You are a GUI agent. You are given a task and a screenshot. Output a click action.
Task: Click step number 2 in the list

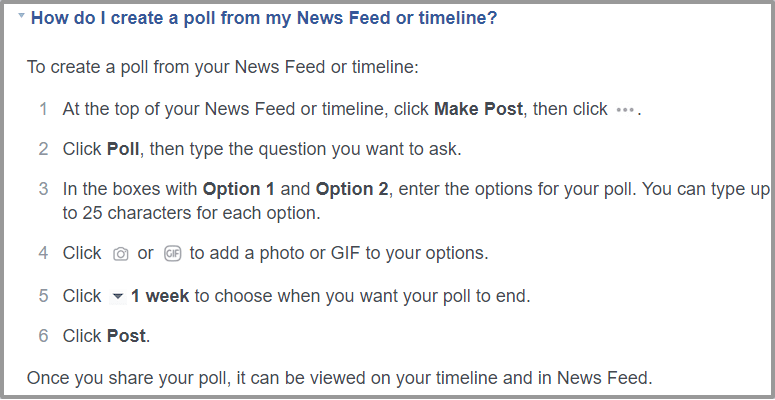[43, 149]
